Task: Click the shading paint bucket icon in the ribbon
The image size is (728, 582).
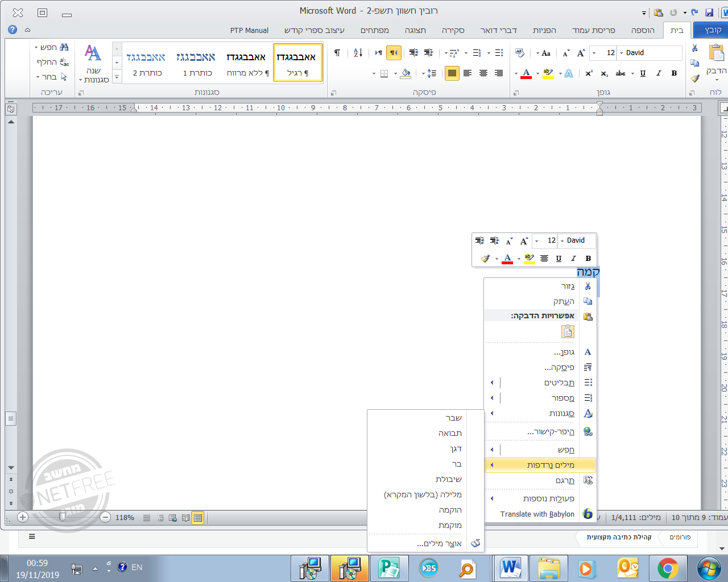Action: pos(406,73)
